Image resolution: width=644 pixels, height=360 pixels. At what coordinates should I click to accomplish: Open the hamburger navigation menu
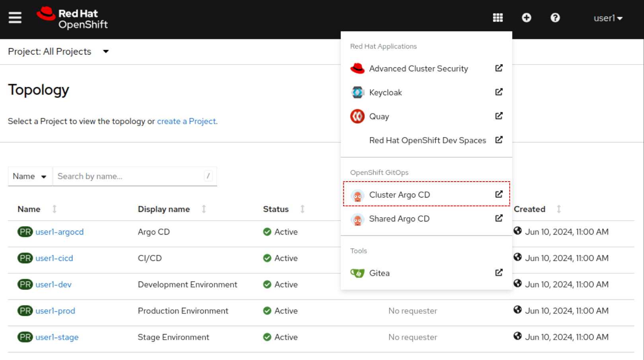pyautogui.click(x=15, y=18)
